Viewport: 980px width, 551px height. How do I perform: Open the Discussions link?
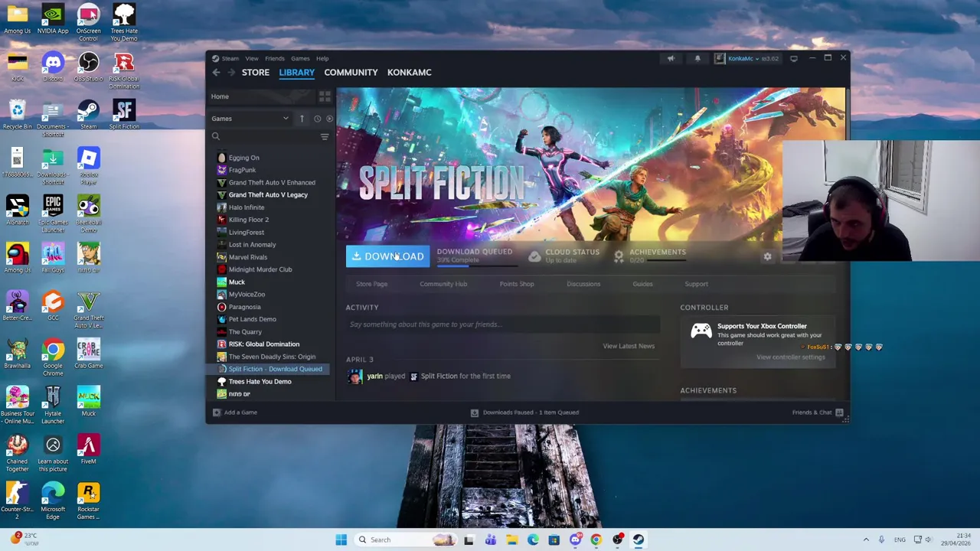[x=583, y=284]
